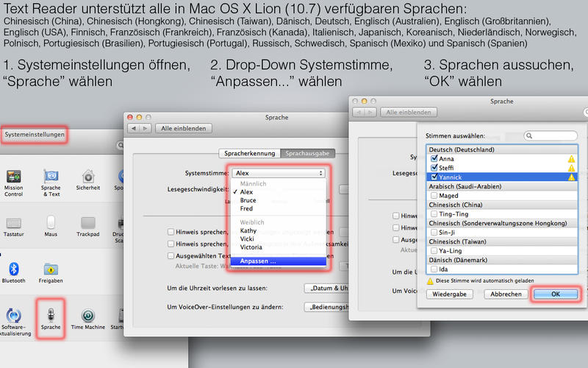Click back arrow in middle Sprache window

tap(134, 128)
